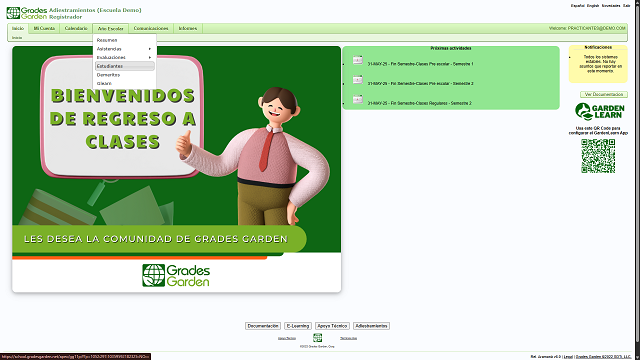The height and width of the screenshot is (360, 640).
Task: Choose Deméritos in the dropdown menu
Action: (x=124, y=75)
